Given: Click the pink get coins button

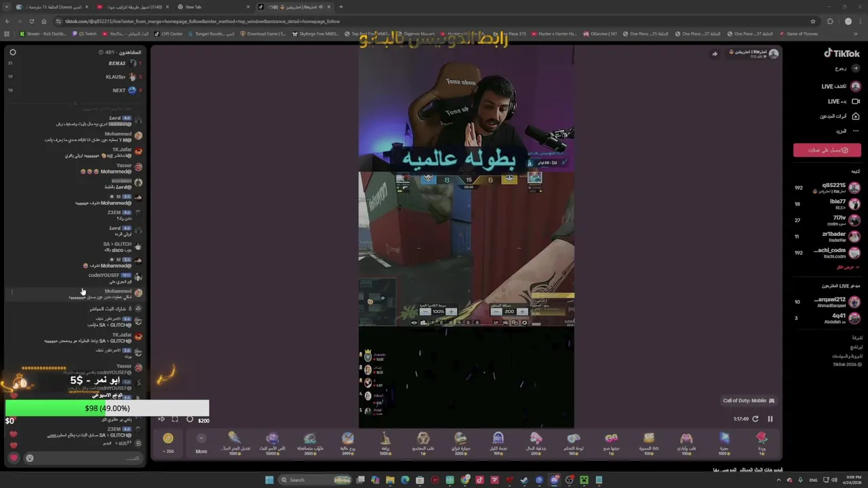Looking at the screenshot, I should [x=827, y=150].
